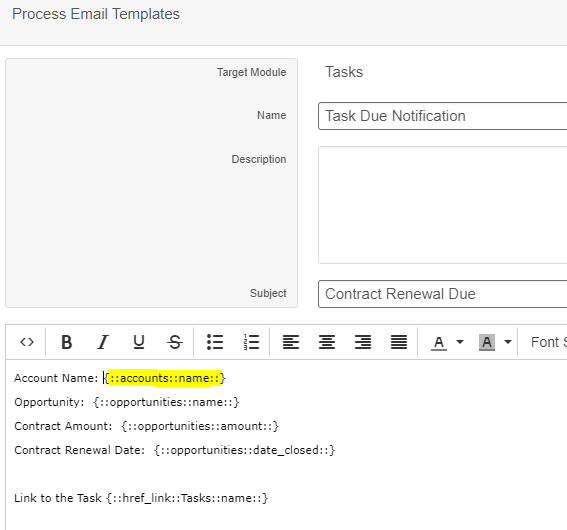
Task: Align text left
Action: click(291, 342)
